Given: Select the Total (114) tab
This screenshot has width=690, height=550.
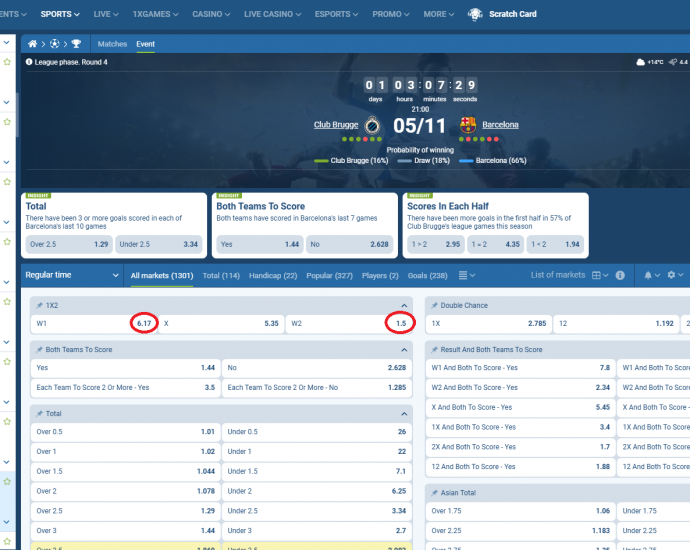Looking at the screenshot, I should coord(221,275).
